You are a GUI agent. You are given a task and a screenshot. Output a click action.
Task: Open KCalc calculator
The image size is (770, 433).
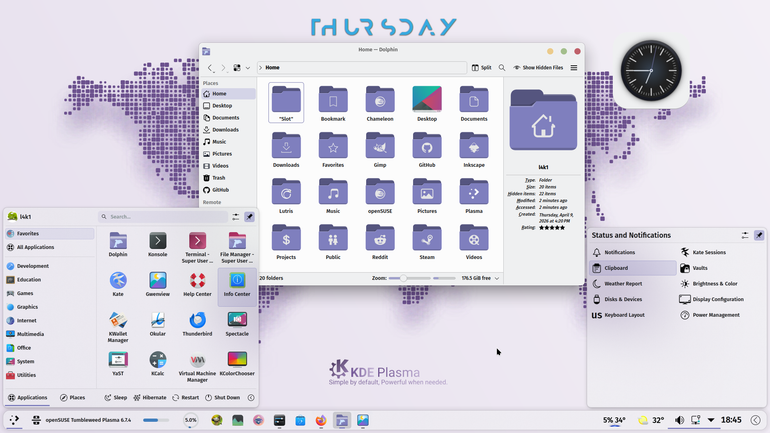click(158, 363)
